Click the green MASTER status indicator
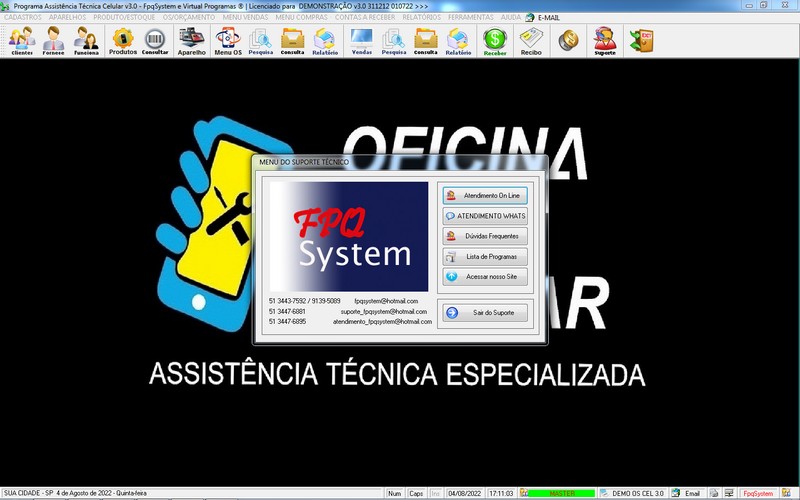Image resolution: width=800 pixels, height=500 pixels. coord(561,493)
